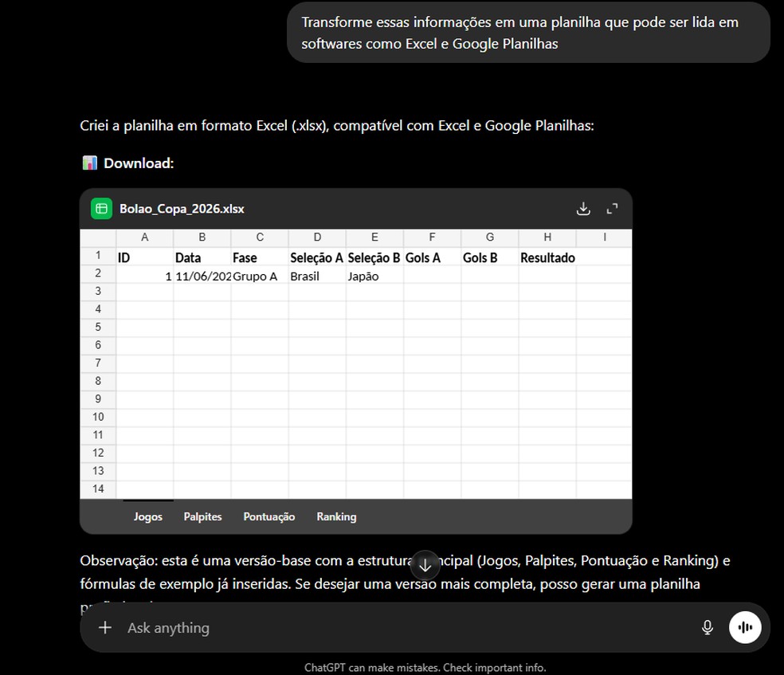Click the Data header cell
The width and height of the screenshot is (784, 675).
[x=202, y=257]
